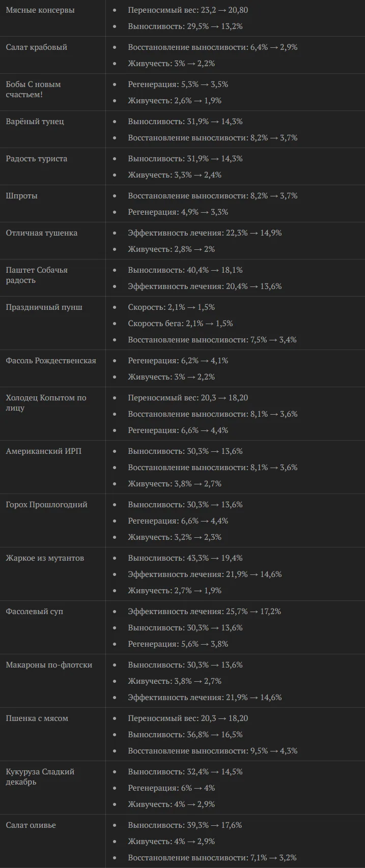365x868 pixels.
Task: Click the Фасолевый суп item name
Action: click(35, 612)
